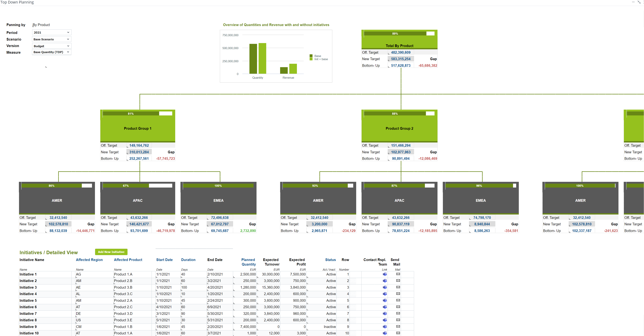Open Teams link for Initiative 1
644x336 pixels.
(385, 274)
